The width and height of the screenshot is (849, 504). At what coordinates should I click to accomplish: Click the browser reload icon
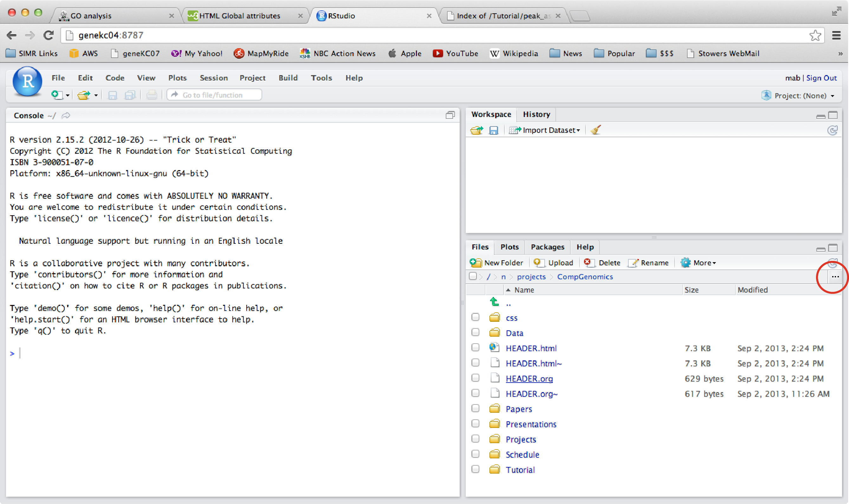(x=48, y=35)
